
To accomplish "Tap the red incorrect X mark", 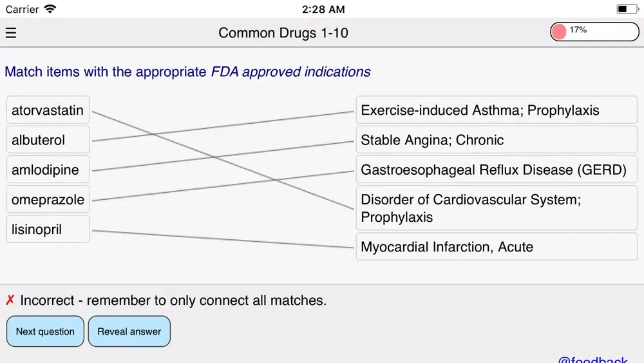I will coord(10,300).
